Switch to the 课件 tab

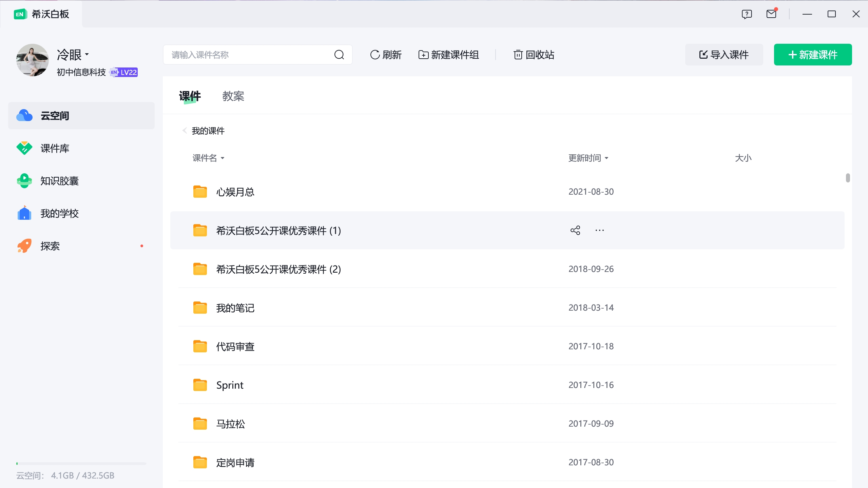(190, 96)
